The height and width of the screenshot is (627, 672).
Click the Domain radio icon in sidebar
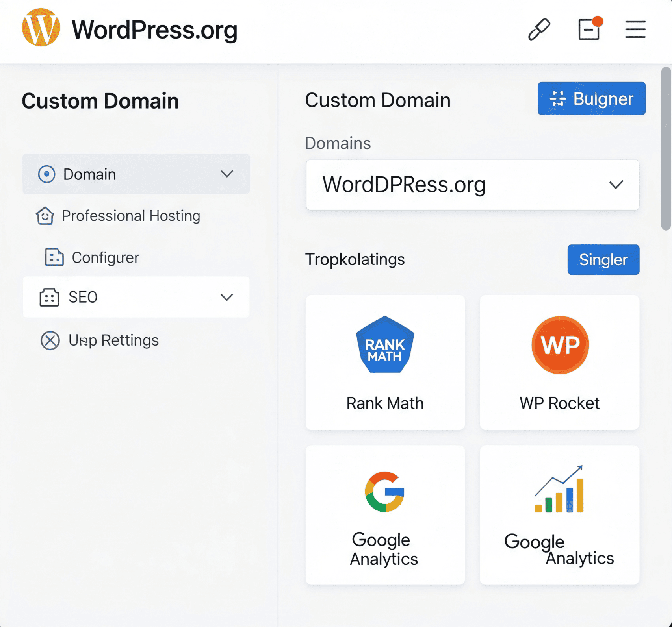46,174
